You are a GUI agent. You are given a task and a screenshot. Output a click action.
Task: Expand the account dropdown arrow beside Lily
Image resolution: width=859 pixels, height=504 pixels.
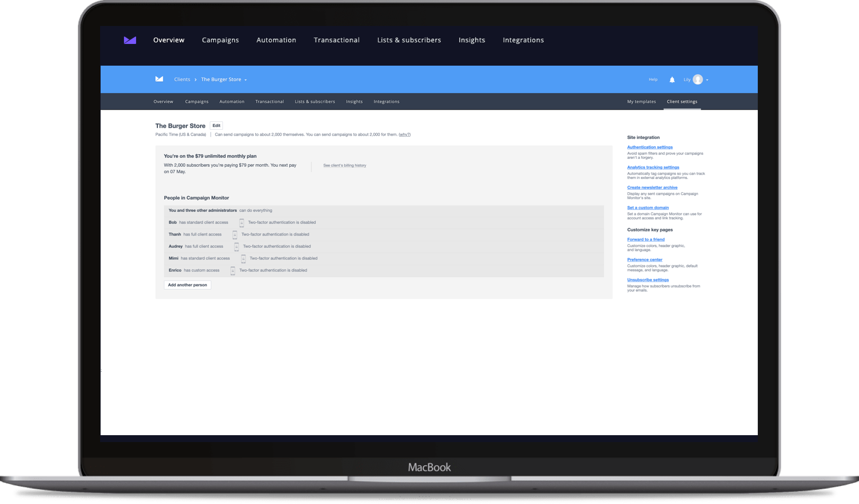click(x=707, y=80)
